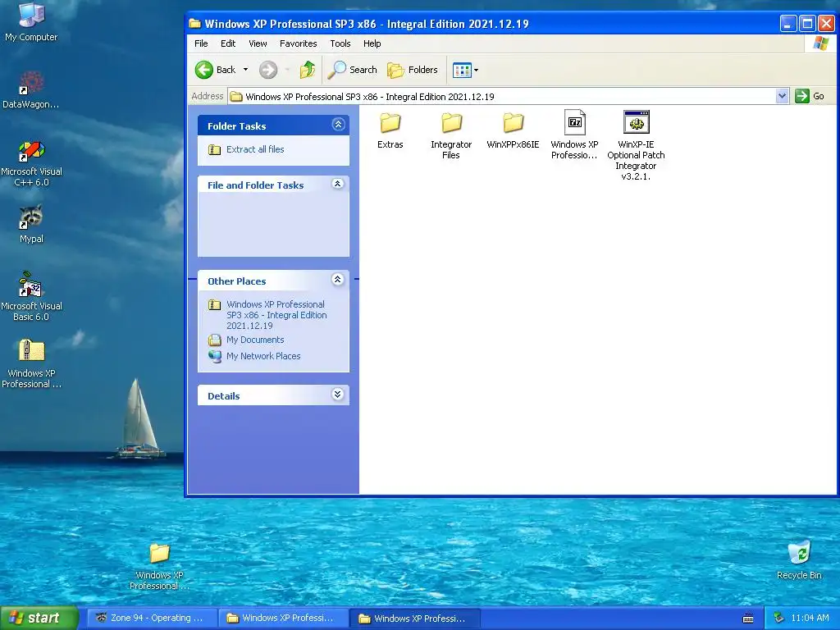Click the network tray icon by the clock
The image size is (840, 630).
[x=779, y=619]
